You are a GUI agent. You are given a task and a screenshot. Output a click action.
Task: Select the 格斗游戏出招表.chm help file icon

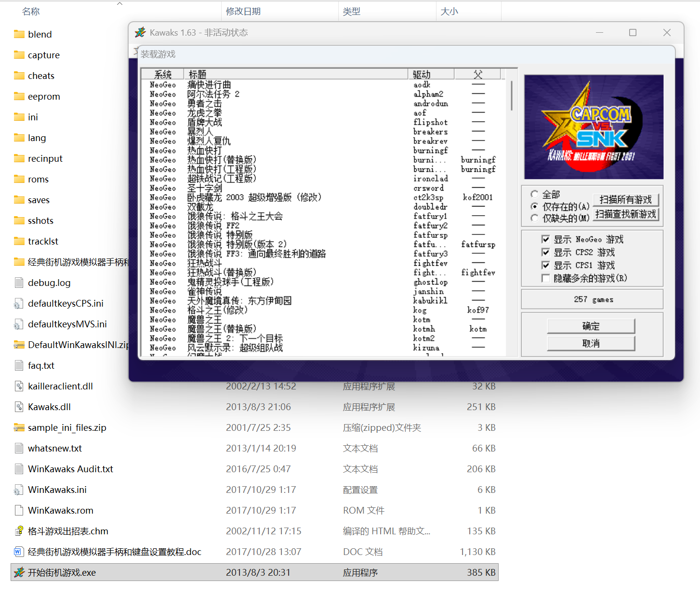pos(19,531)
